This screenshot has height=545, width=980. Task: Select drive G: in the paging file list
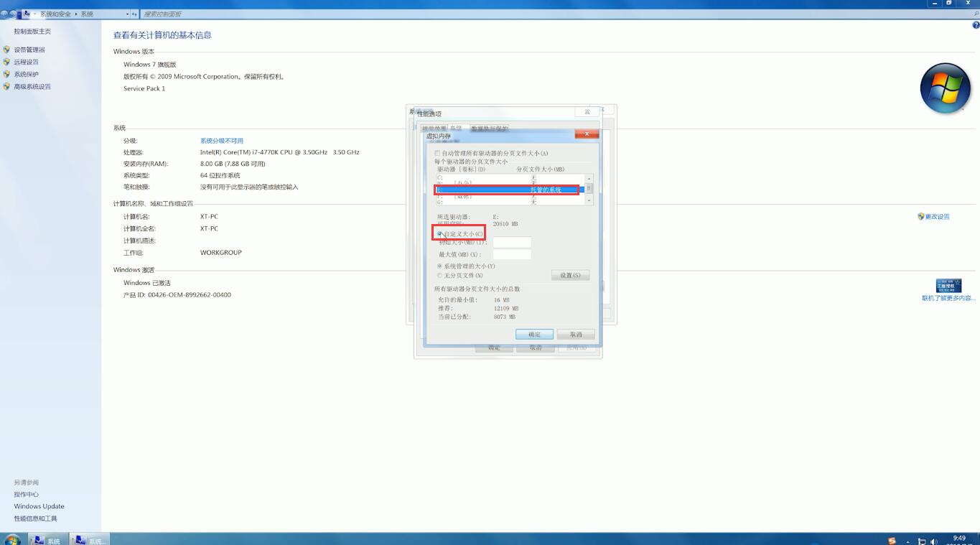pos(510,202)
